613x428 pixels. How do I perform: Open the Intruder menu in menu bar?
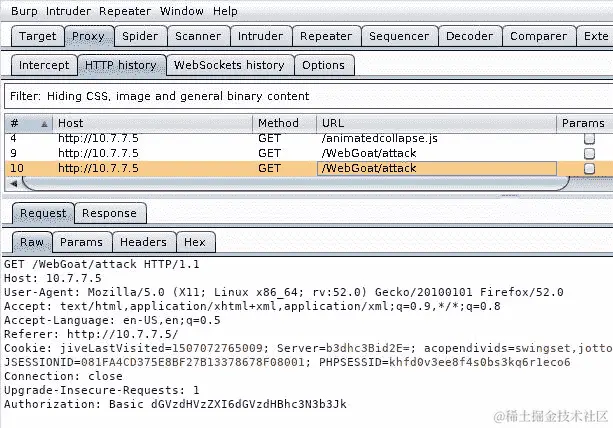click(68, 11)
